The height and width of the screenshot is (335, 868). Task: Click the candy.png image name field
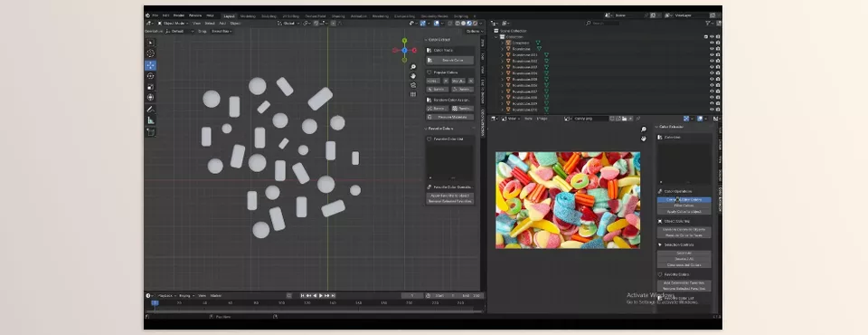(590, 119)
